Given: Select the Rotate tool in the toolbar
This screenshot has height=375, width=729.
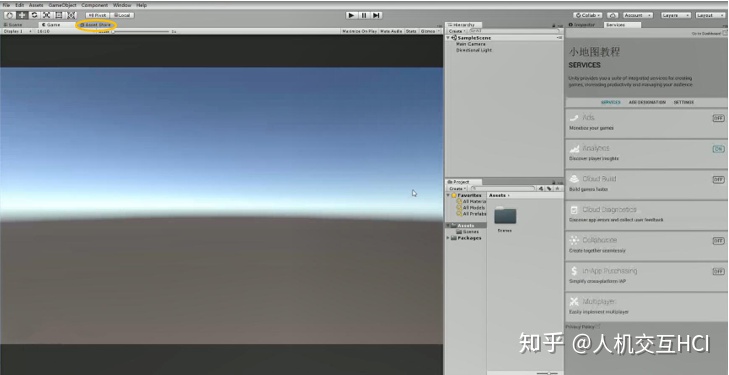Looking at the screenshot, I should (34, 15).
